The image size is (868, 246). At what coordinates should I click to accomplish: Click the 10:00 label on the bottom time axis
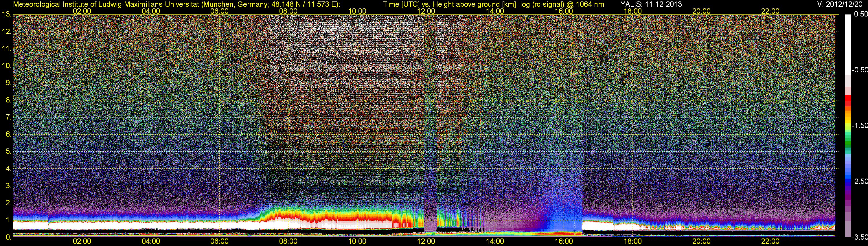pos(357,241)
